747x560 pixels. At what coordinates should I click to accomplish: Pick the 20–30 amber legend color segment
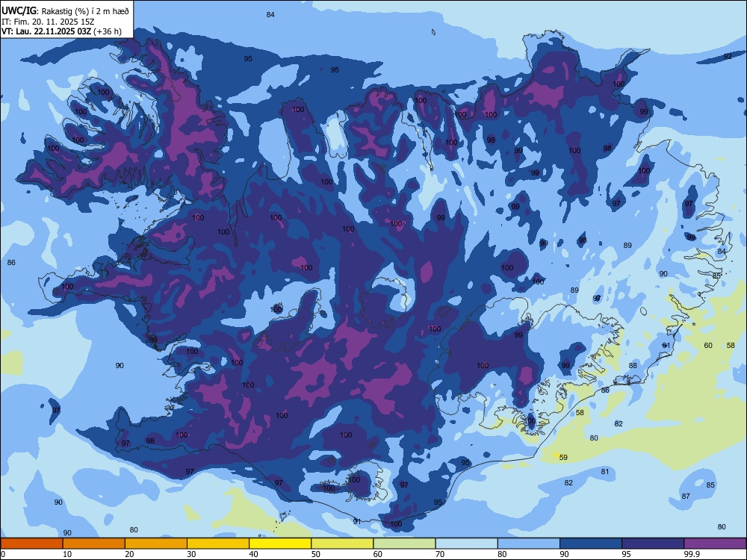coord(156,544)
